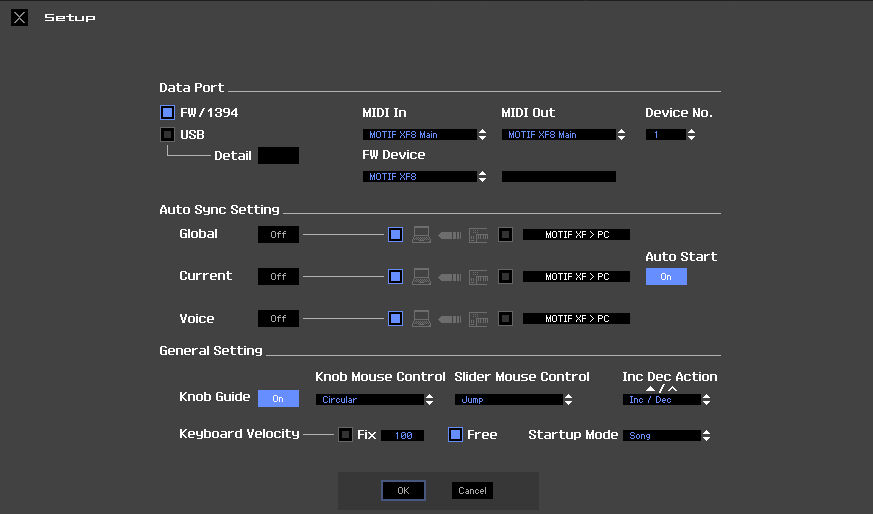Close the Setup window with the X icon
Screen dimensions: 873x514
click(x=20, y=18)
